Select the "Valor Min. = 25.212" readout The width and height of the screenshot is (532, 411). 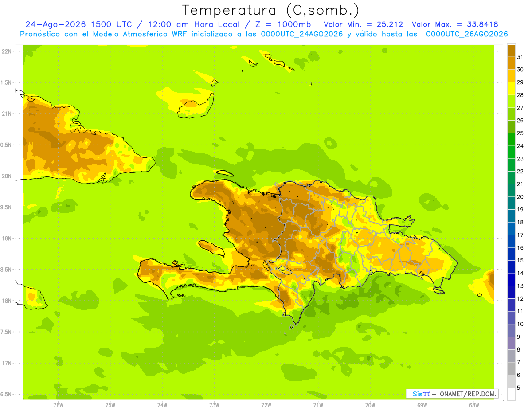364,24
